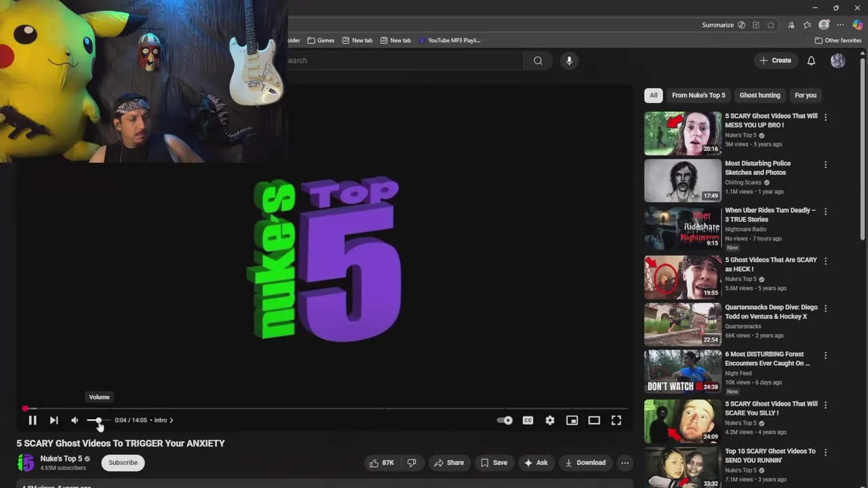Select the All filter chip
868x488 pixels.
tap(653, 96)
